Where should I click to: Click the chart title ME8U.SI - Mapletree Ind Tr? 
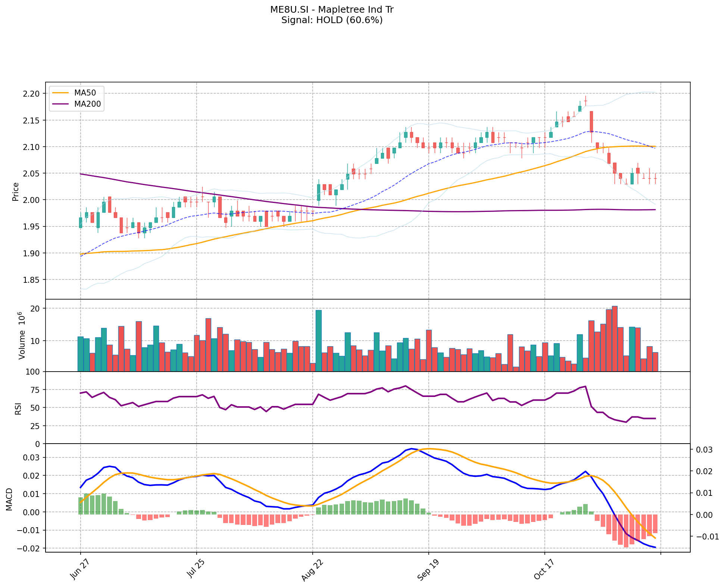(x=332, y=10)
